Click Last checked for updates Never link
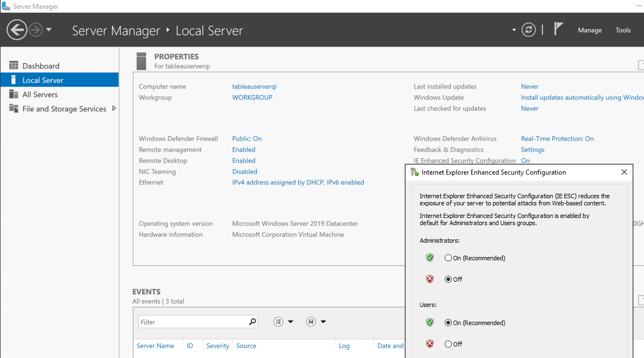Viewport: 644px width, 358px height. point(529,108)
